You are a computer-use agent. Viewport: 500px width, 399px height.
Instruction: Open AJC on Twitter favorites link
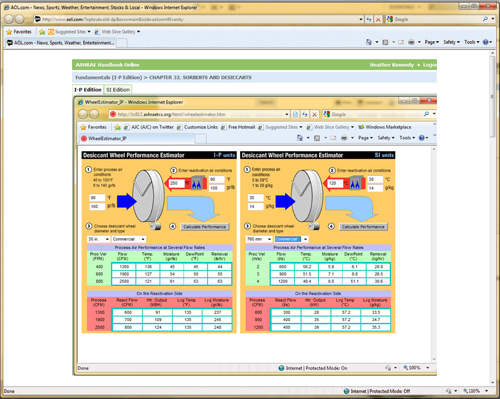pos(149,127)
